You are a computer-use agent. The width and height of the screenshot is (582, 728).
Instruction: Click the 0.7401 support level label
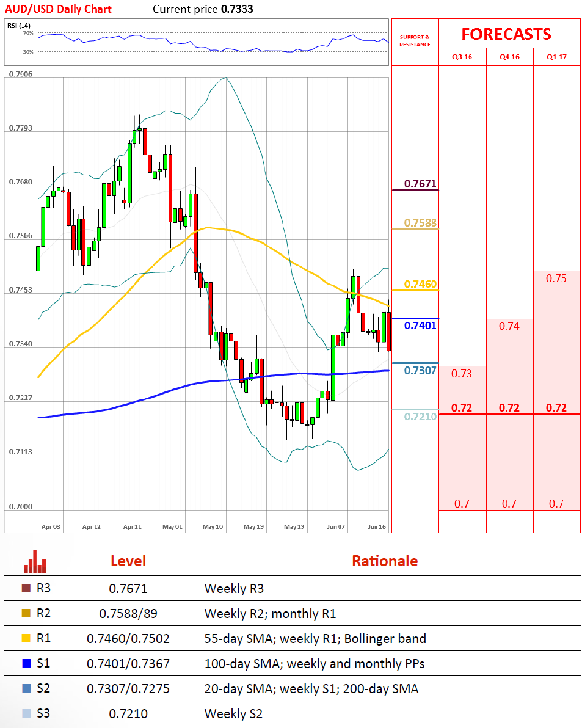click(x=421, y=326)
